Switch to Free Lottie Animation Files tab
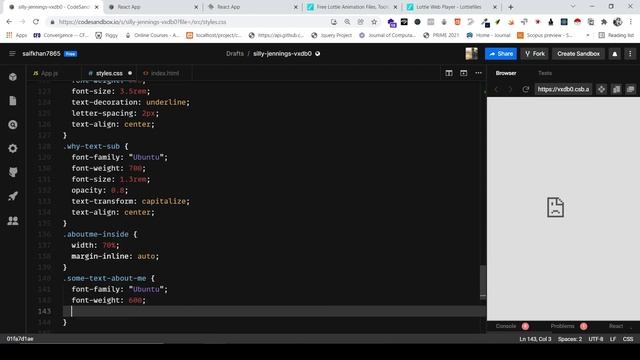Viewport: 640px width, 360px height. tap(352, 7)
